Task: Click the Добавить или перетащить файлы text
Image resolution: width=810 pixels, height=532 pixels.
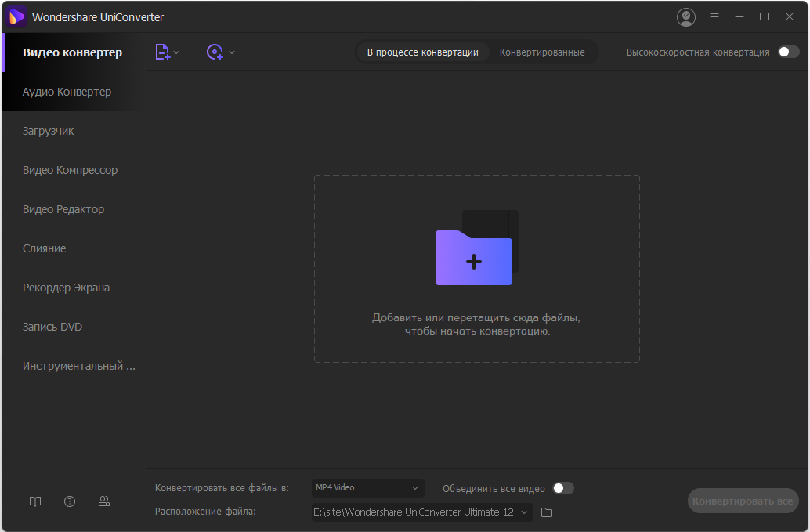Action: (x=476, y=324)
